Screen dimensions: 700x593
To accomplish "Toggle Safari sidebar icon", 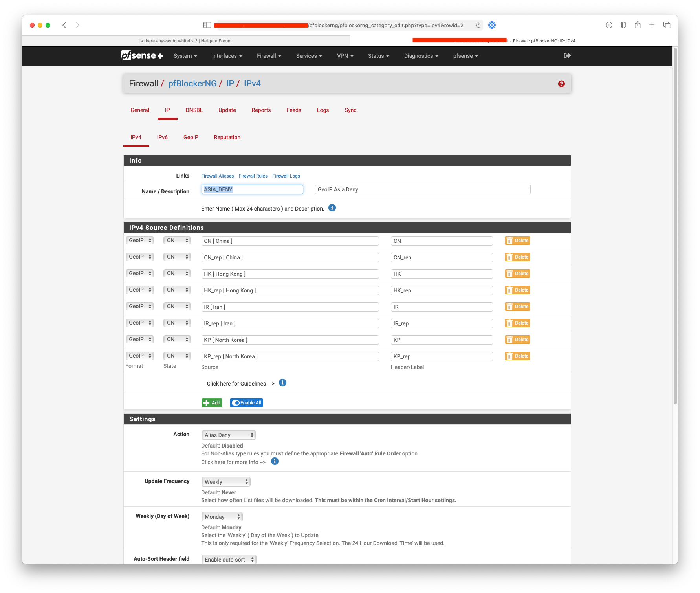I will (207, 25).
